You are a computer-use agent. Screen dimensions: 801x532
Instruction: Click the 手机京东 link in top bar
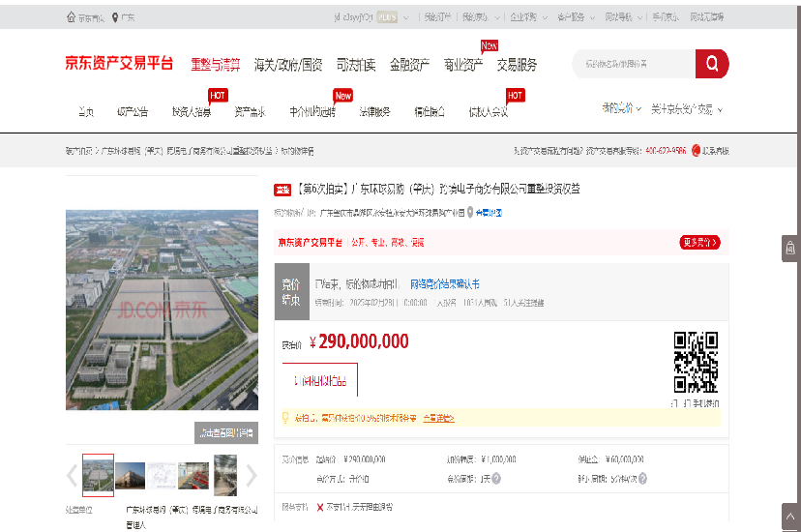666,17
